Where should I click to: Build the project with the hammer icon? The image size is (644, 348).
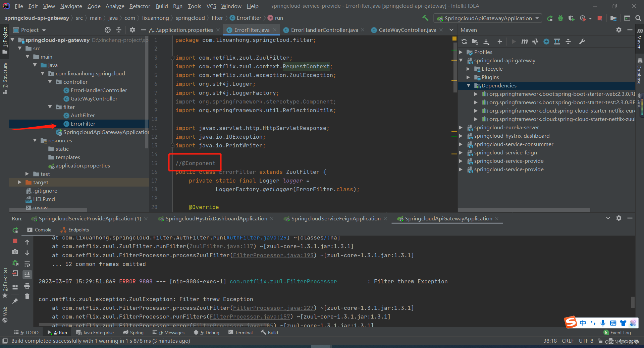click(425, 18)
